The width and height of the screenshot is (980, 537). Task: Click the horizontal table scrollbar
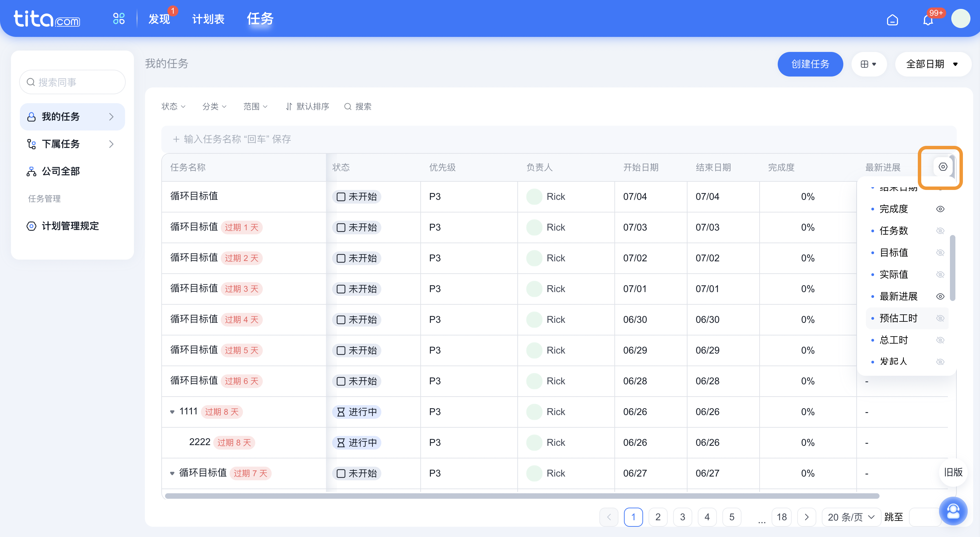pyautogui.click(x=522, y=496)
